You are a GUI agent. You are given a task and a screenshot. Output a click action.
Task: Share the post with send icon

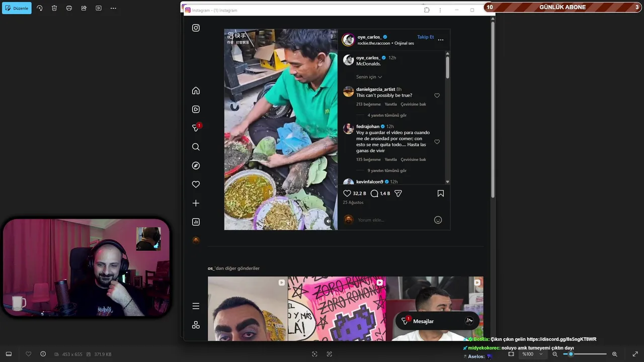point(398,193)
